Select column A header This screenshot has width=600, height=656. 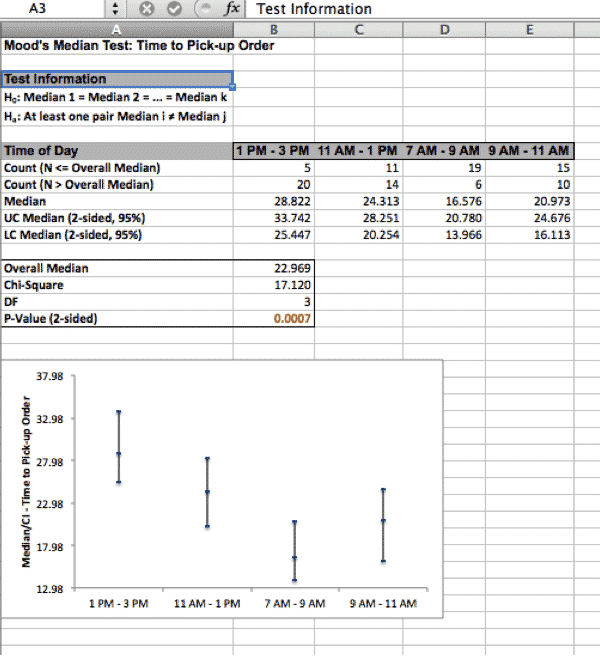[x=117, y=30]
